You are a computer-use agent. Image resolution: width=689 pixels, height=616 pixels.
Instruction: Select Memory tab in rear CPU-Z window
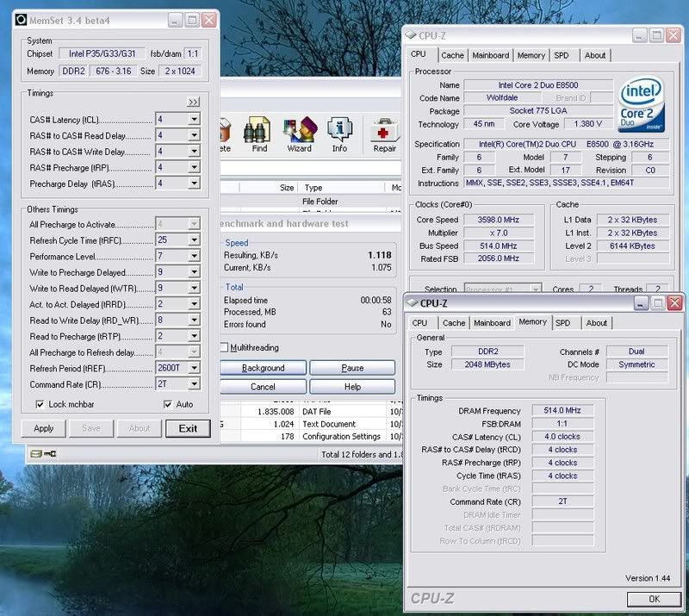point(531,55)
